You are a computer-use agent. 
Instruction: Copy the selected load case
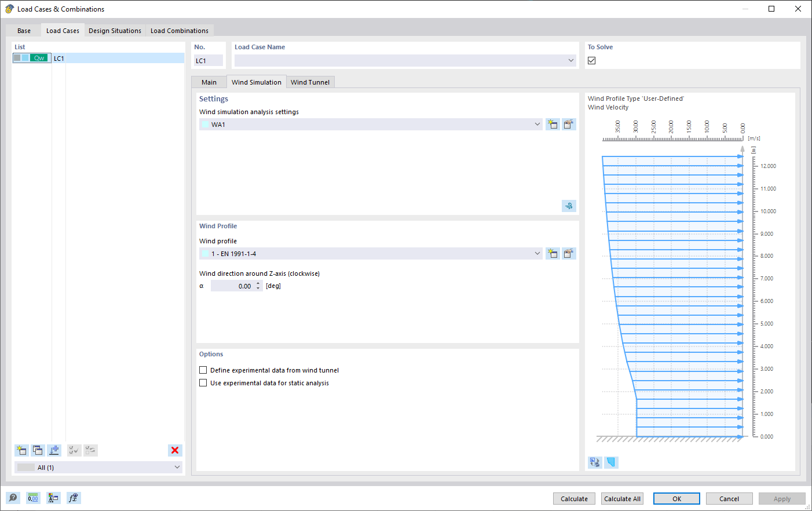click(x=38, y=450)
